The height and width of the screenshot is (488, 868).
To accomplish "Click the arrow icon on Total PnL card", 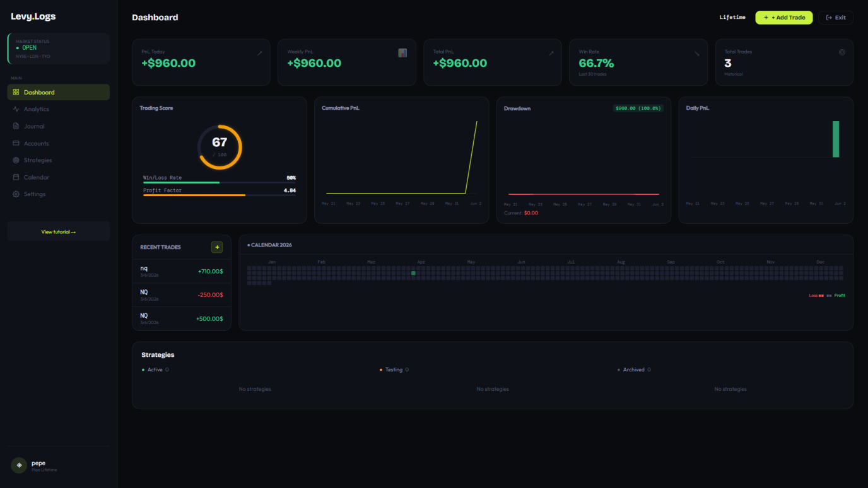I will coord(551,54).
